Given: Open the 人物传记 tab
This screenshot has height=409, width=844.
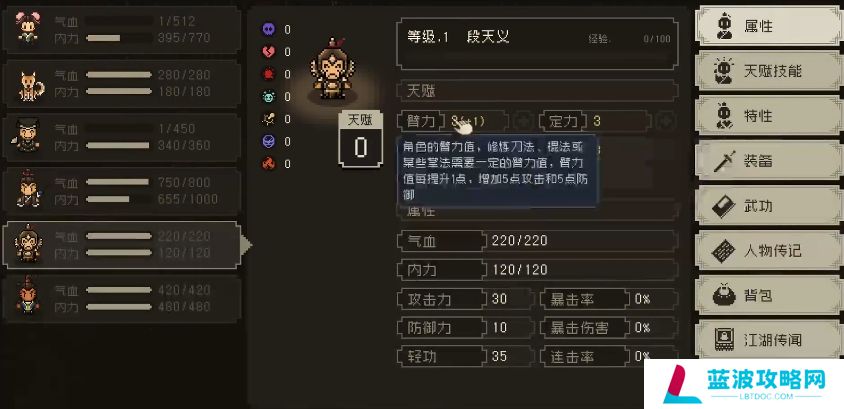Looking at the screenshot, I should 767,250.
